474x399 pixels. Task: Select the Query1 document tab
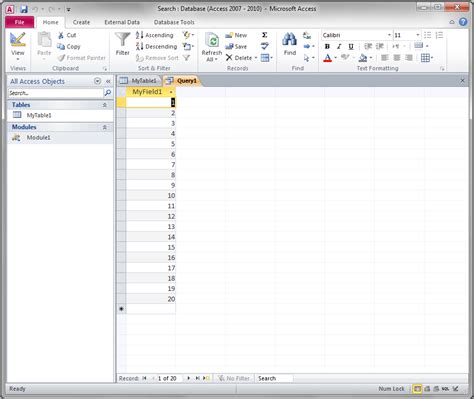point(182,81)
